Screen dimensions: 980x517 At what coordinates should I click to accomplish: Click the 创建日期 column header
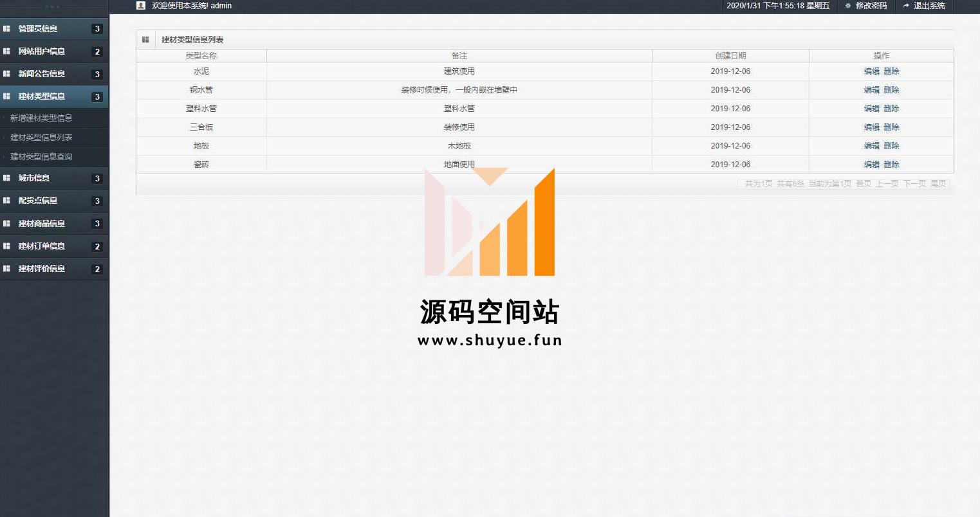[x=730, y=56]
